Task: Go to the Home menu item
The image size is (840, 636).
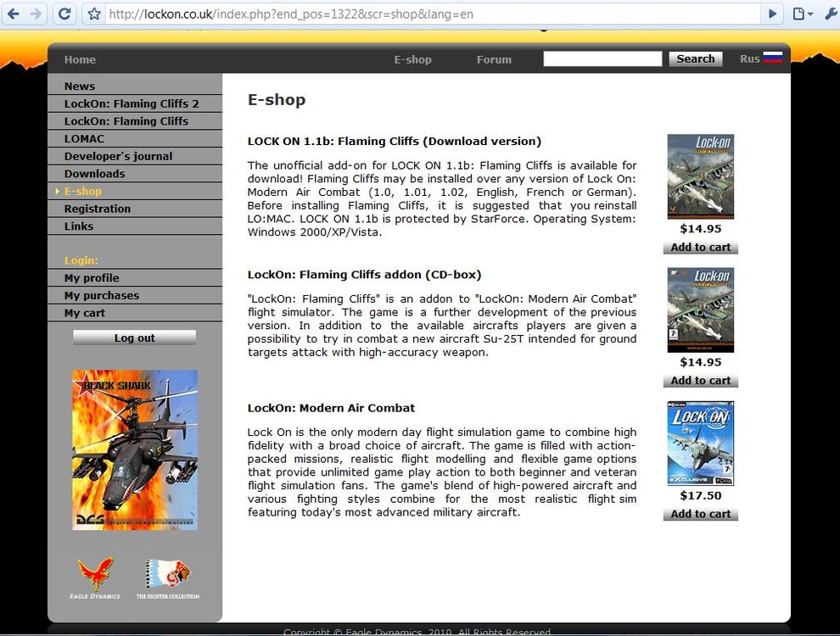Action: click(80, 59)
